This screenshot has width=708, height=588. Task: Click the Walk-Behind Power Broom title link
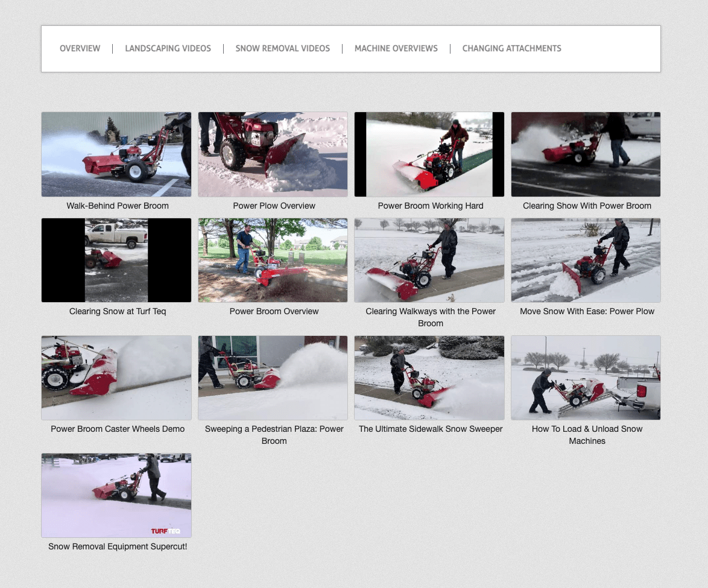coord(118,206)
